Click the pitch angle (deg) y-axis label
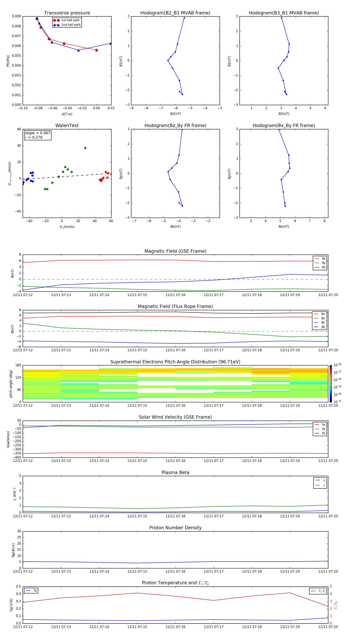351x644 pixels. (x=11, y=384)
